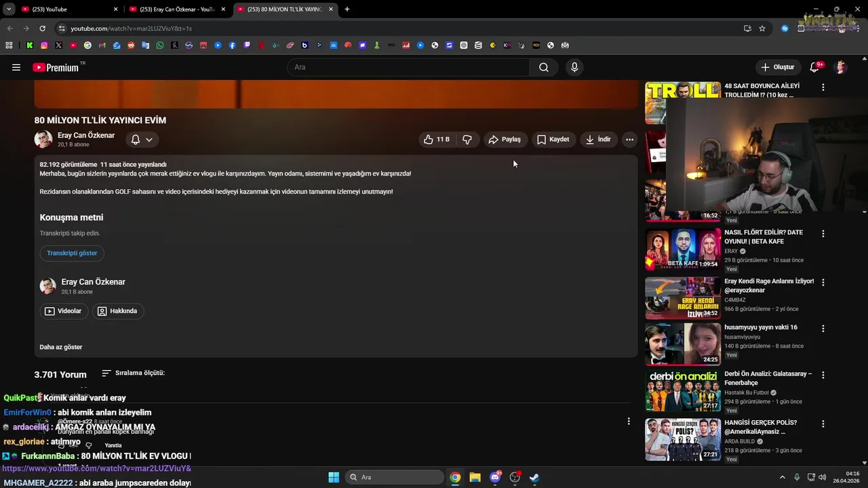This screenshot has height=488, width=868.
Task: Open options for Eray Kendi Rage video
Action: tap(823, 283)
